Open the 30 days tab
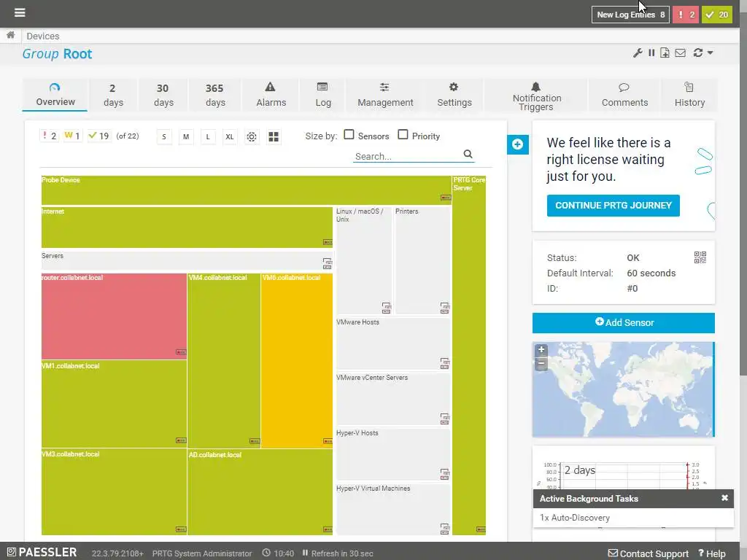This screenshot has width=747, height=560. click(x=163, y=96)
